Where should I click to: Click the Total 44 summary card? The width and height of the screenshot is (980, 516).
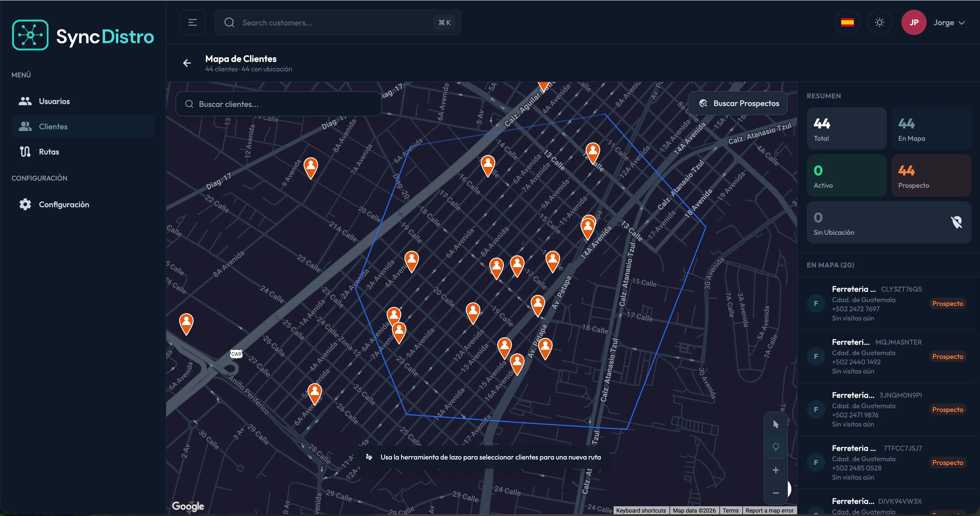[x=846, y=128]
